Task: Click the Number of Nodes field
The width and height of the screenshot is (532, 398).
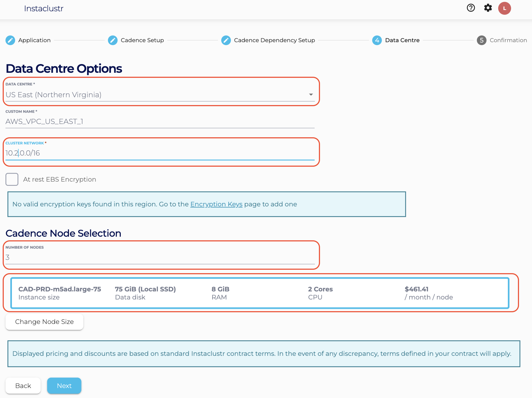Action: [160, 257]
